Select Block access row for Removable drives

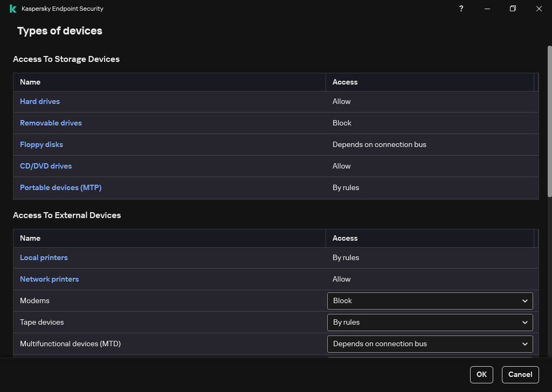[342, 123]
